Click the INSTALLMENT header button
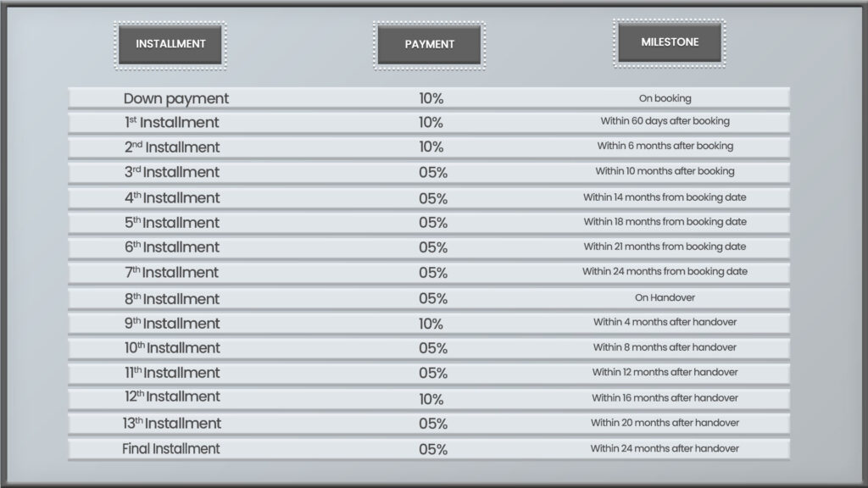This screenshot has height=488, width=868. point(170,45)
